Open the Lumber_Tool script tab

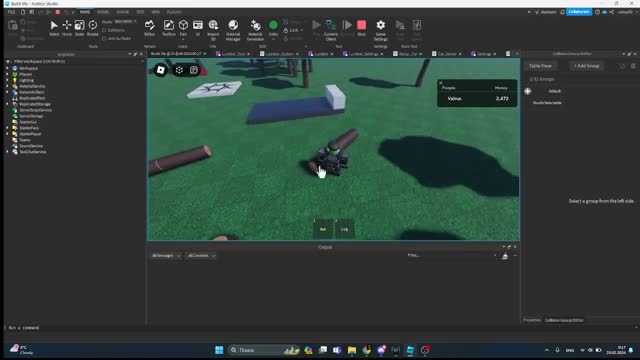click(233, 54)
